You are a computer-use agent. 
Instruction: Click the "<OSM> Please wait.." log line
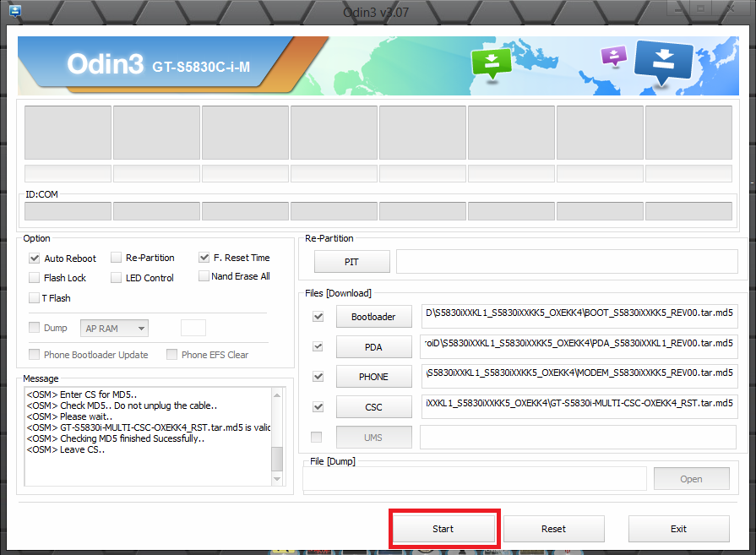coord(70,416)
